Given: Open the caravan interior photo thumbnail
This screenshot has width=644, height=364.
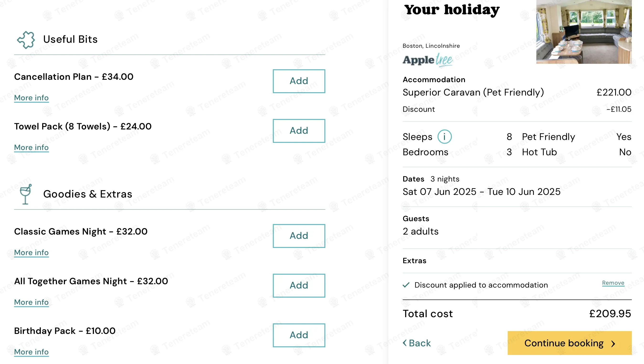Looking at the screenshot, I should (584, 32).
